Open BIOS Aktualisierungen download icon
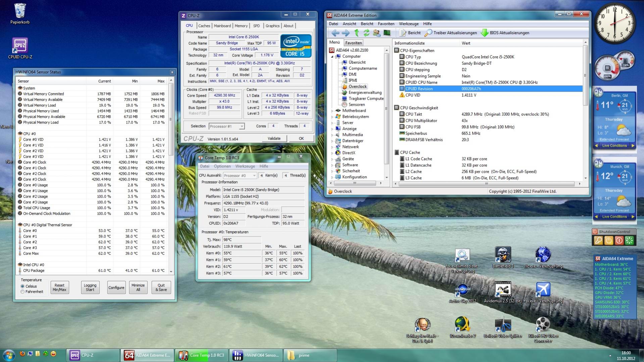 tap(484, 33)
